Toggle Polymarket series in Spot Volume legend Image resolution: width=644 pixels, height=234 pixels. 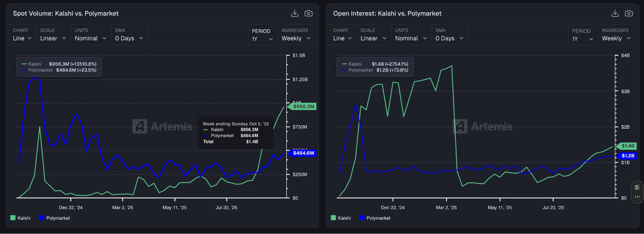coord(54,218)
